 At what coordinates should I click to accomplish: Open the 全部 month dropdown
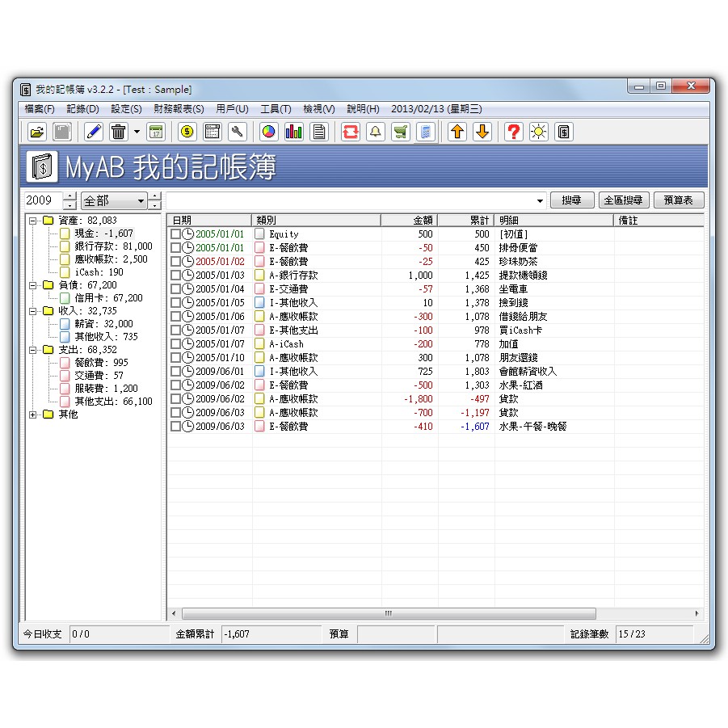[x=114, y=200]
